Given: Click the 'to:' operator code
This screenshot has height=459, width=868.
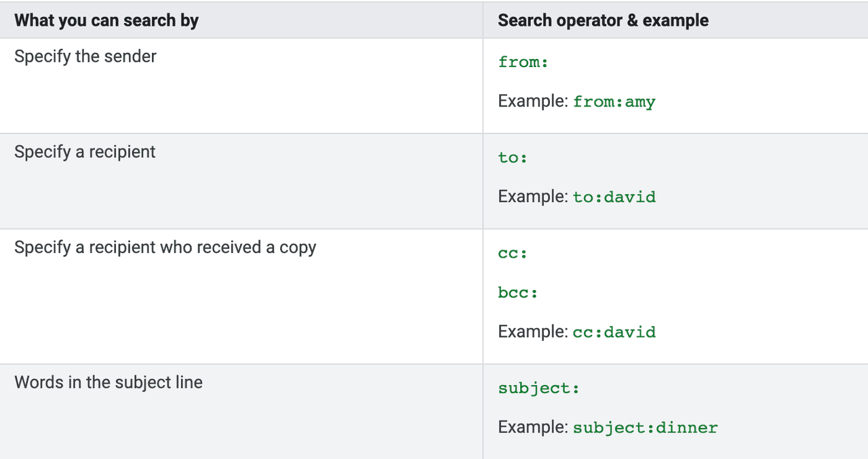Looking at the screenshot, I should click(x=513, y=158).
